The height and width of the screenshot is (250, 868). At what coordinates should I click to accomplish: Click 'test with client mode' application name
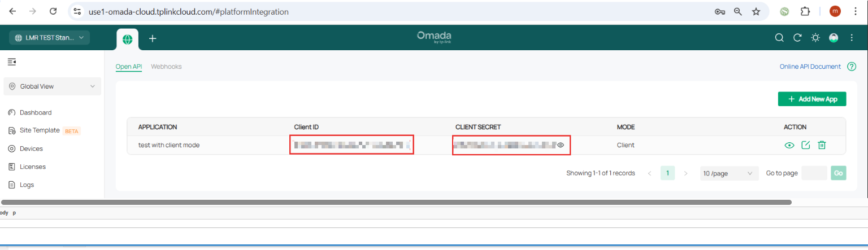pyautogui.click(x=169, y=145)
